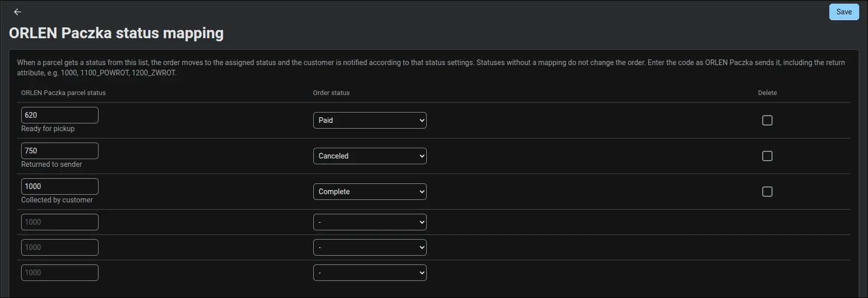Select the 'Collected by customer' description text
The image size is (868, 298).
click(x=57, y=200)
